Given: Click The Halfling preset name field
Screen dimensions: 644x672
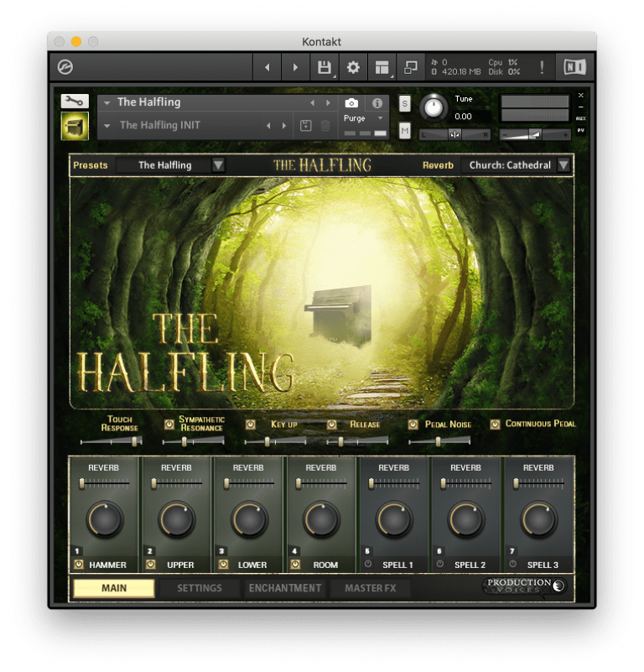Looking at the screenshot, I should [x=164, y=165].
